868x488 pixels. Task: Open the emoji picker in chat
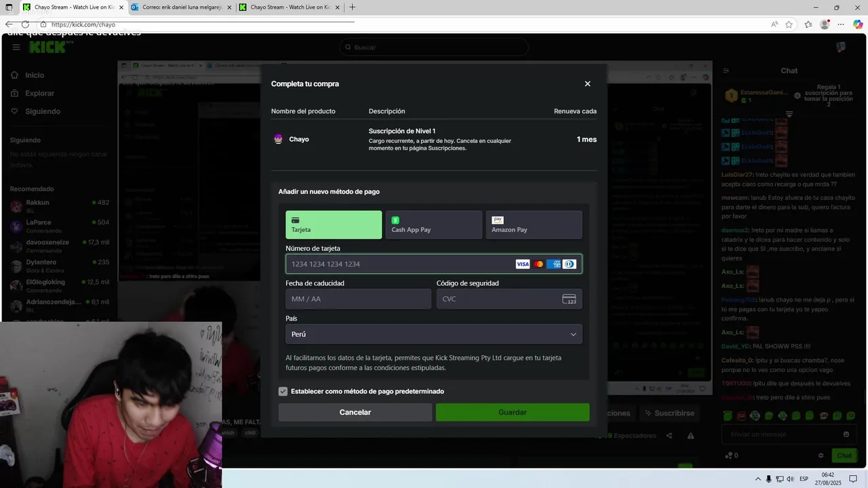(x=846, y=434)
